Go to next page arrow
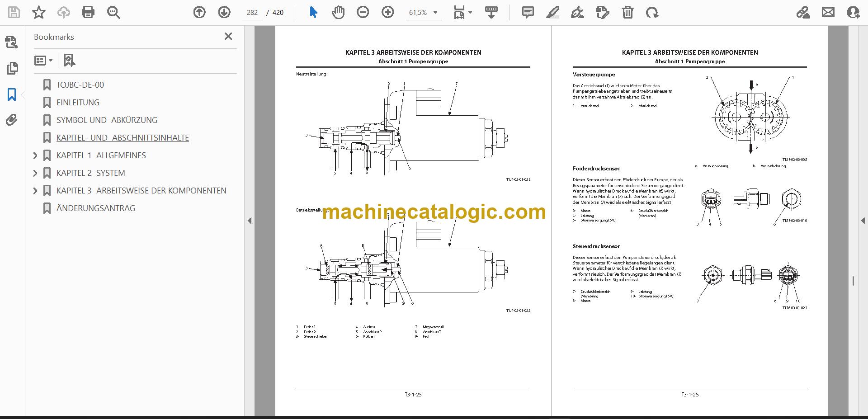The height and width of the screenshot is (419, 868). point(224,12)
